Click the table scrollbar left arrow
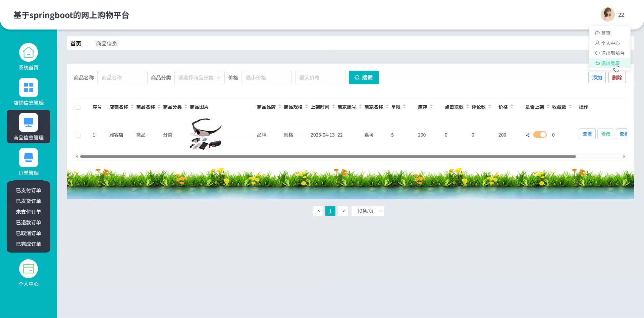The image size is (644, 318). click(77, 156)
